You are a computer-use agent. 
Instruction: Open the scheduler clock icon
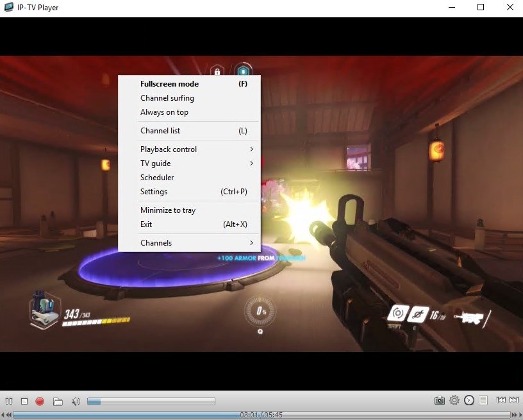click(469, 400)
